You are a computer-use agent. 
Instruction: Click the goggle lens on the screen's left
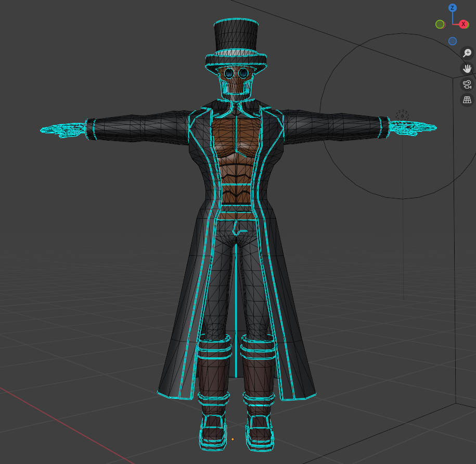229,73
